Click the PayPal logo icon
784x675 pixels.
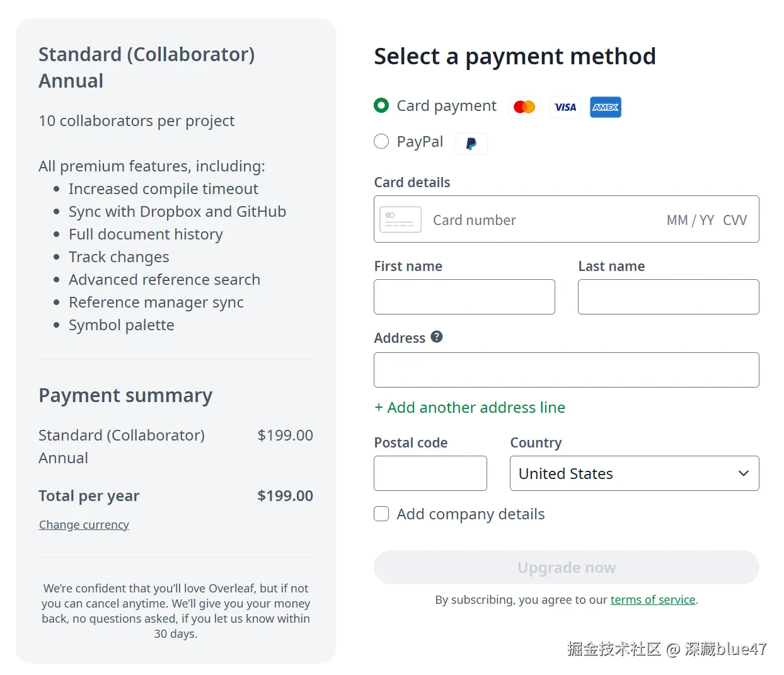click(471, 144)
